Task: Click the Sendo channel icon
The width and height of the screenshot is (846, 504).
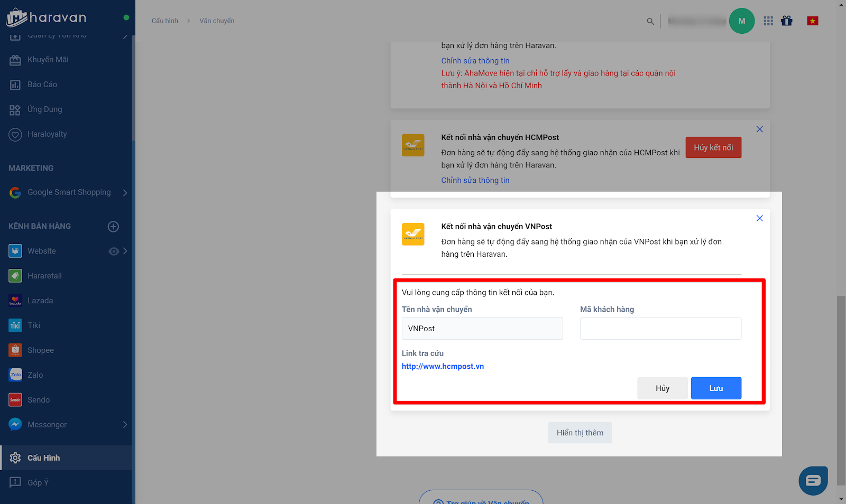Action: pyautogui.click(x=15, y=400)
